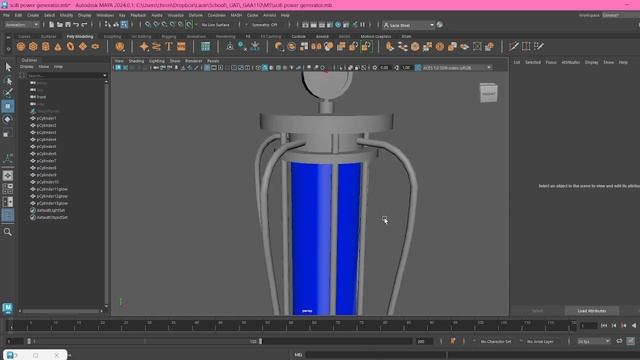Viewport: 640px width, 360px height.
Task: Open the ACES color space dropdown in viewport
Action: [457, 68]
